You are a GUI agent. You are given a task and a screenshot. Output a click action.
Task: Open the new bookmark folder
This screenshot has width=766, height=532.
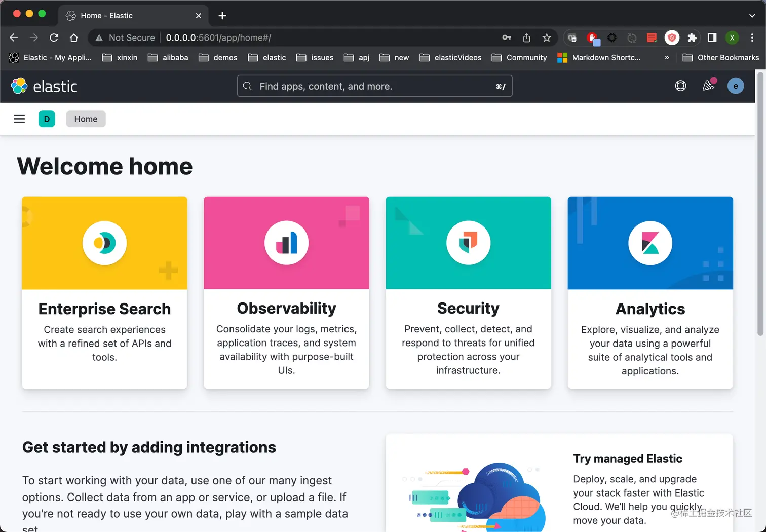(394, 58)
